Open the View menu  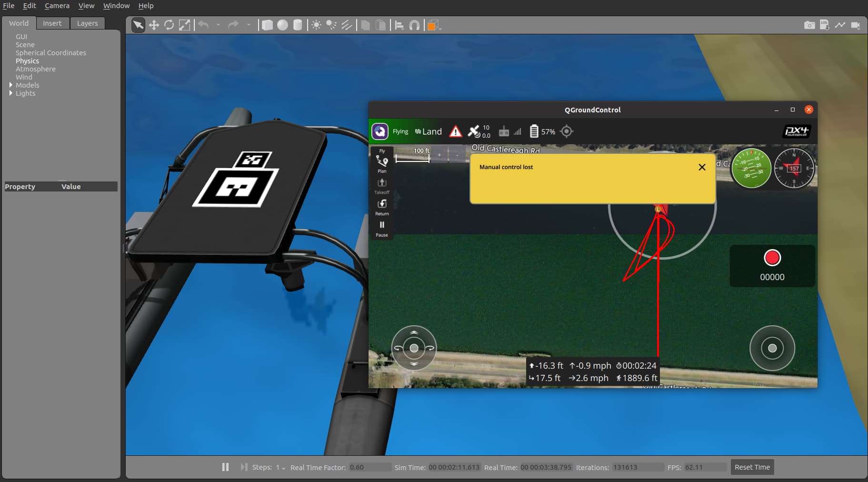86,6
